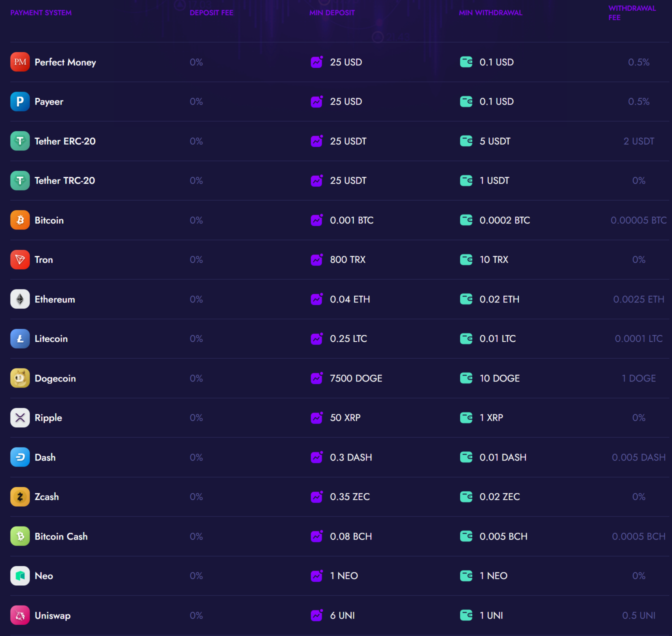This screenshot has height=636, width=672.
Task: Select the Tether ERC-20 logo icon
Action: click(x=20, y=141)
